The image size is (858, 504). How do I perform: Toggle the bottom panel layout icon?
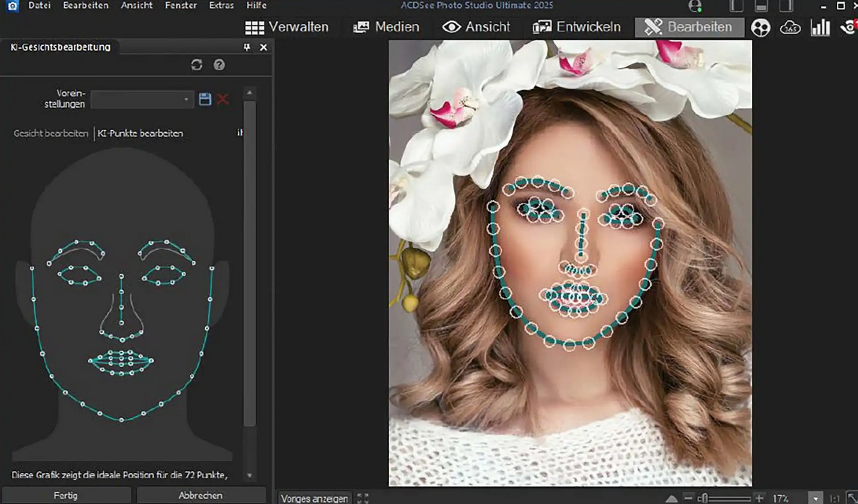tap(761, 6)
